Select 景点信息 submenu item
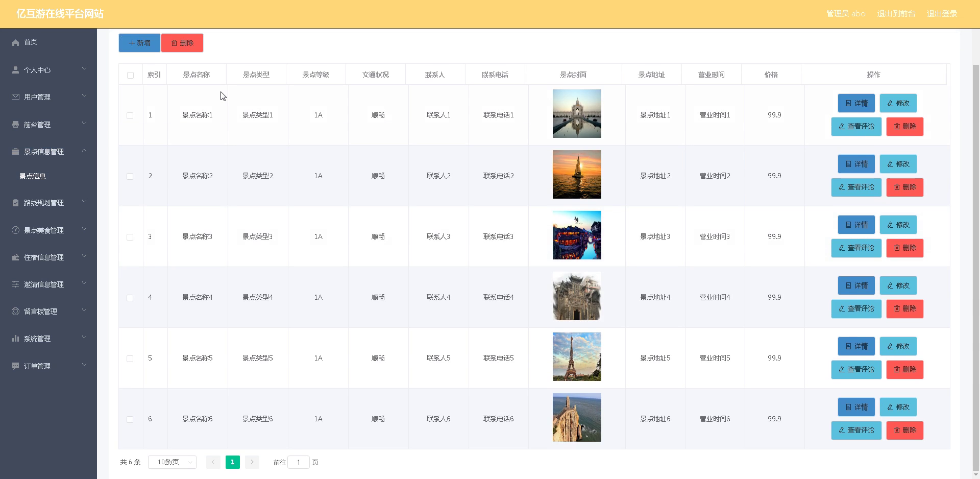This screenshot has width=980, height=479. (33, 176)
